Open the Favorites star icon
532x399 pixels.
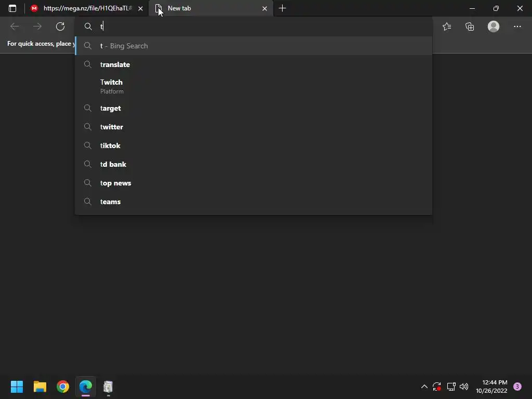(447, 26)
